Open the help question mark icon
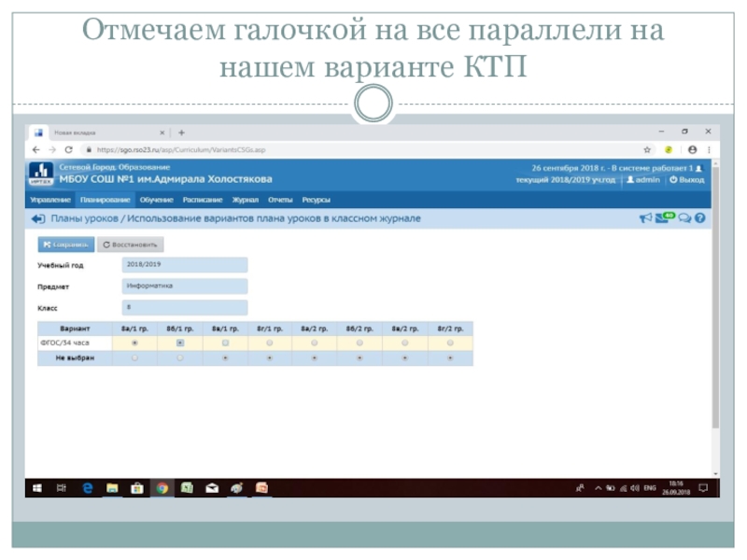The image size is (747, 560). click(x=699, y=218)
